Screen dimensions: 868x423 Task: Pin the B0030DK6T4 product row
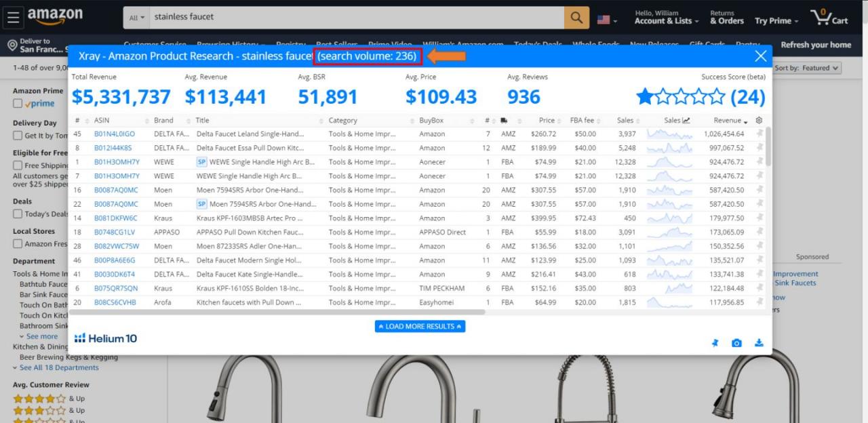click(x=759, y=274)
